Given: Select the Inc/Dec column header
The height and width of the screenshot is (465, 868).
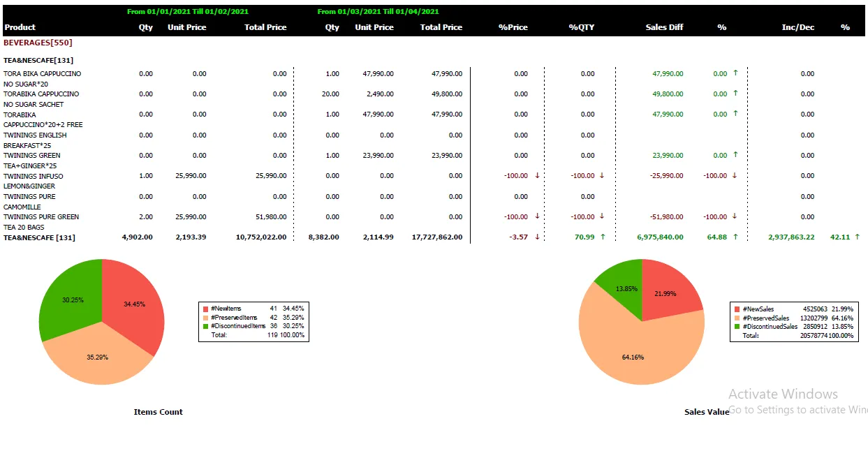Looking at the screenshot, I should click(797, 27).
